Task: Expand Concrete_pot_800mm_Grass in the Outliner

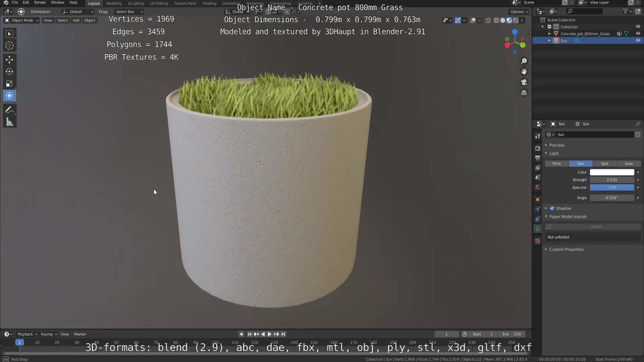Action: point(549,34)
